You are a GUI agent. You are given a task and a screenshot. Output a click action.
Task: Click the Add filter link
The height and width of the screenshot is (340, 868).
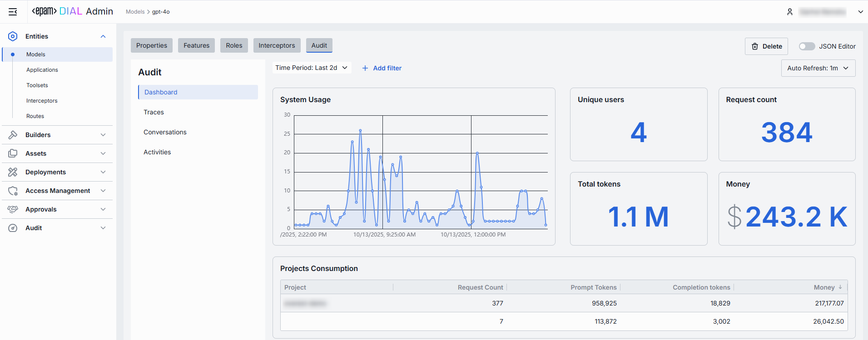click(x=382, y=68)
